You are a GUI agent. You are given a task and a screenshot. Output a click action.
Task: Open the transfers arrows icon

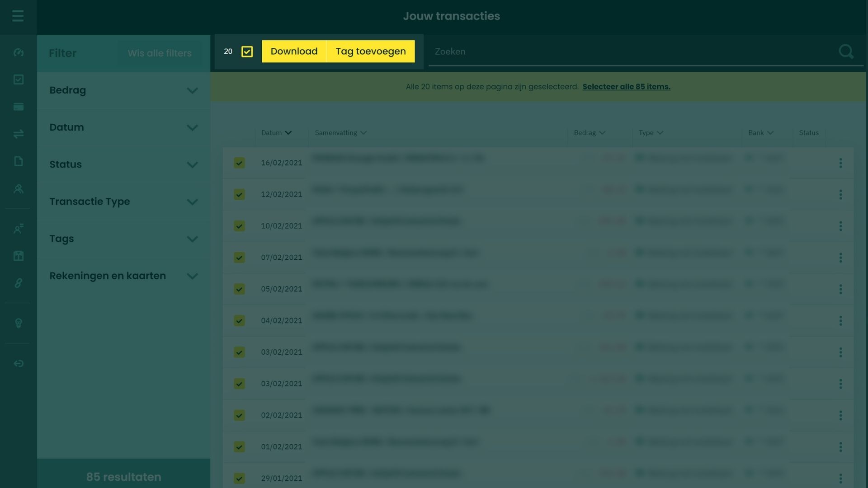[x=18, y=134]
